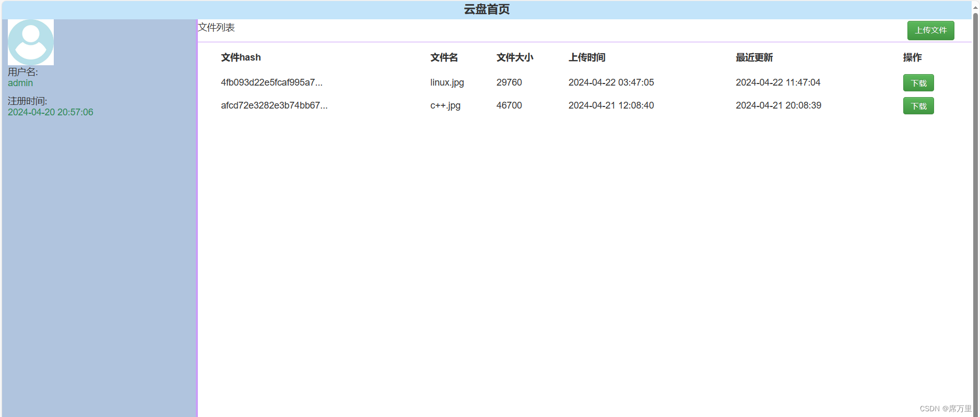The height and width of the screenshot is (417, 980).
Task: Click update time 2024-04-22 11:47:04
Action: coord(778,82)
